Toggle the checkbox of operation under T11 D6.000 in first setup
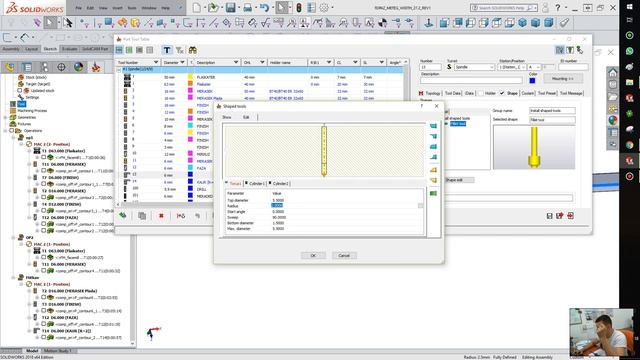This screenshot has height=360, width=640. [43, 171]
